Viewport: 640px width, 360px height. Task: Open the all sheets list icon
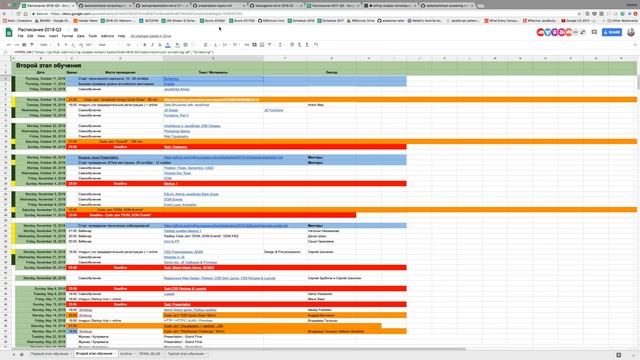click(22, 354)
